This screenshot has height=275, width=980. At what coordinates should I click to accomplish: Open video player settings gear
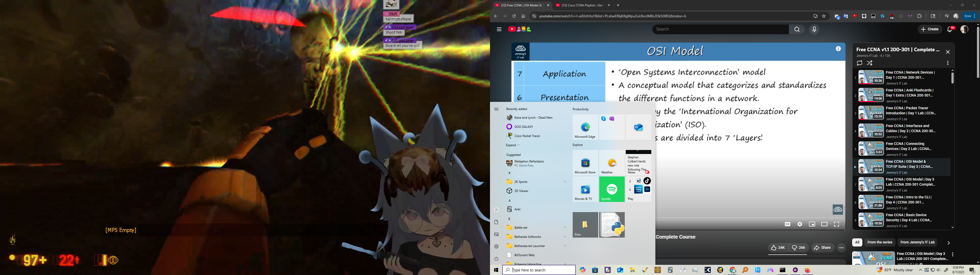pos(800,225)
